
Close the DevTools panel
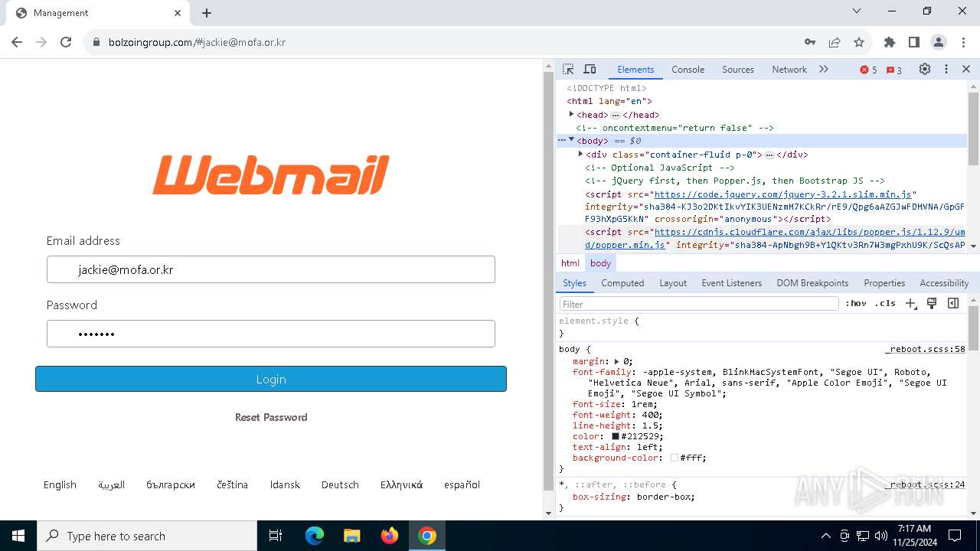966,69
